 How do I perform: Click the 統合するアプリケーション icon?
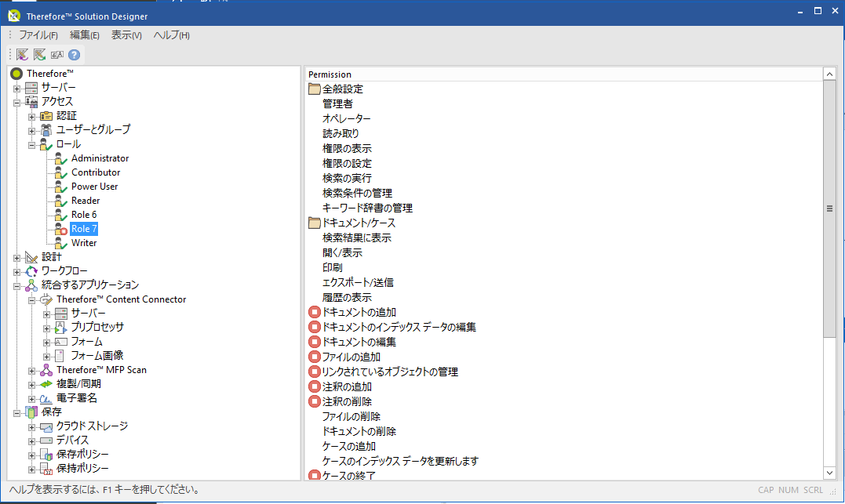pos(31,285)
